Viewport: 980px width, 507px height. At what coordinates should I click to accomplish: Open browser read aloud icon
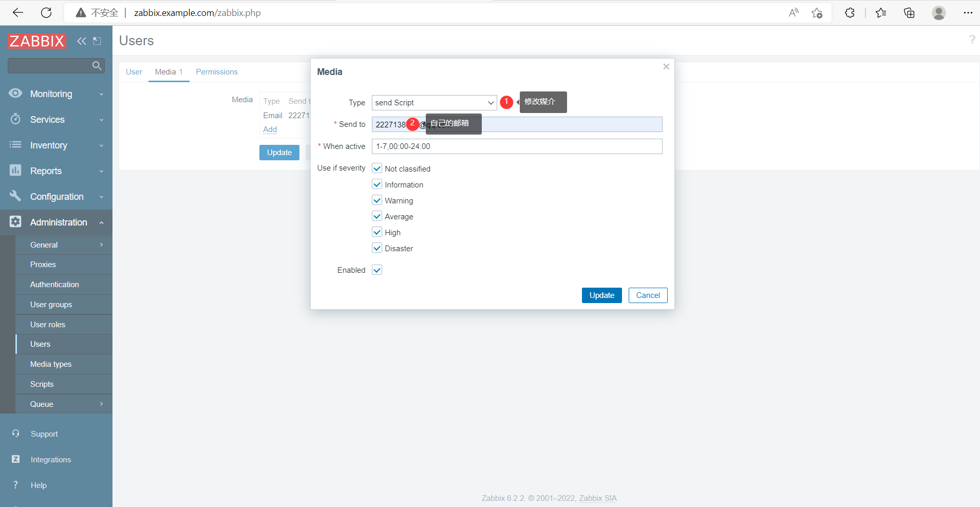click(794, 13)
